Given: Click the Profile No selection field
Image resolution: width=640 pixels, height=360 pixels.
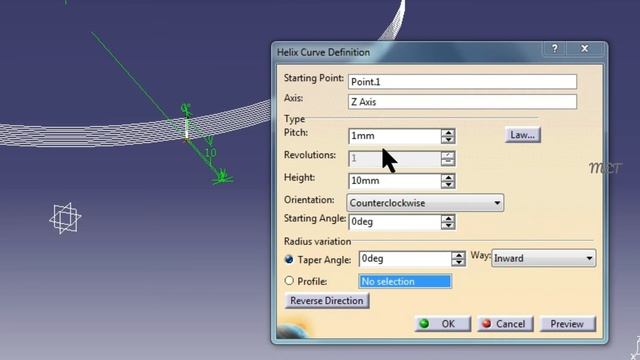Looking at the screenshot, I should pyautogui.click(x=405, y=281).
